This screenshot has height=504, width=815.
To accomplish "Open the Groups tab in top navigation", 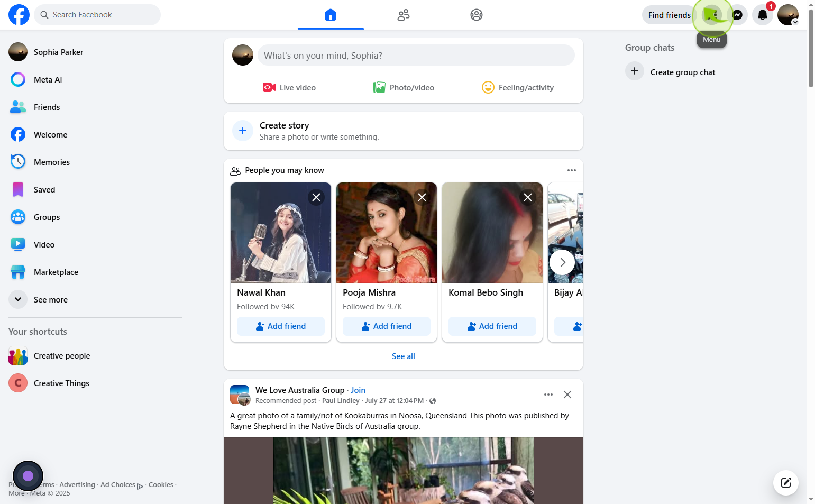I will point(477,15).
